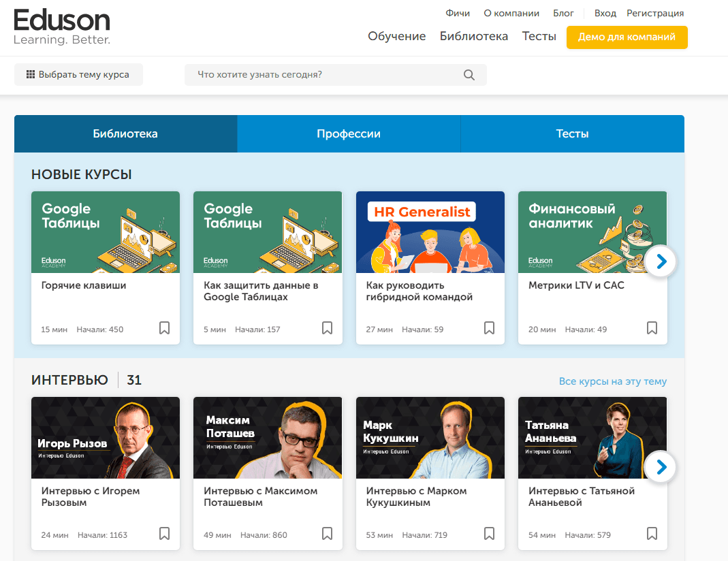
Task: Open the Игорь Рызов interview thumbnail
Action: tap(106, 438)
